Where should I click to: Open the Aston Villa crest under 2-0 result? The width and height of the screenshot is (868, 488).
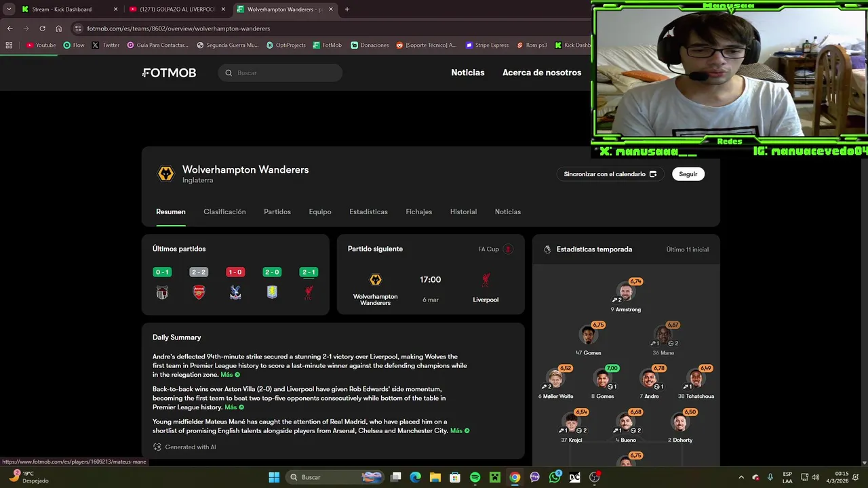tap(272, 292)
